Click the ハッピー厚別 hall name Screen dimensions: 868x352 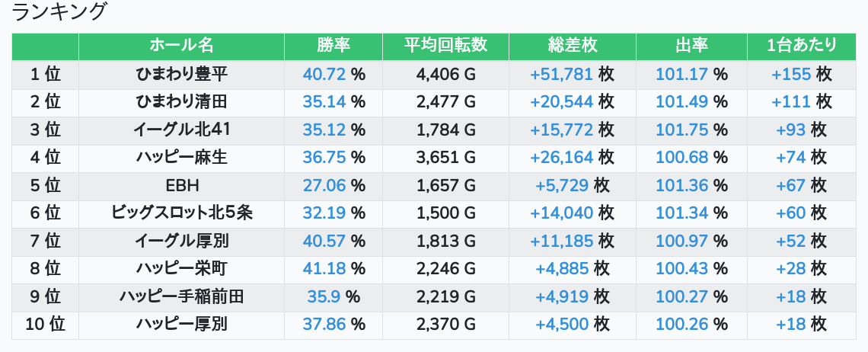(x=181, y=325)
